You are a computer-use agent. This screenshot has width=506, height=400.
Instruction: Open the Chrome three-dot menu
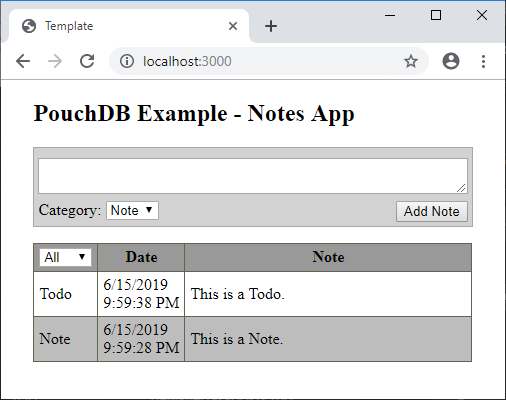click(483, 61)
